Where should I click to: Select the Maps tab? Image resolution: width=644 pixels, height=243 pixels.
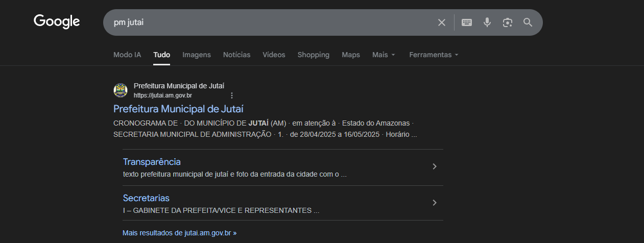[x=351, y=55]
